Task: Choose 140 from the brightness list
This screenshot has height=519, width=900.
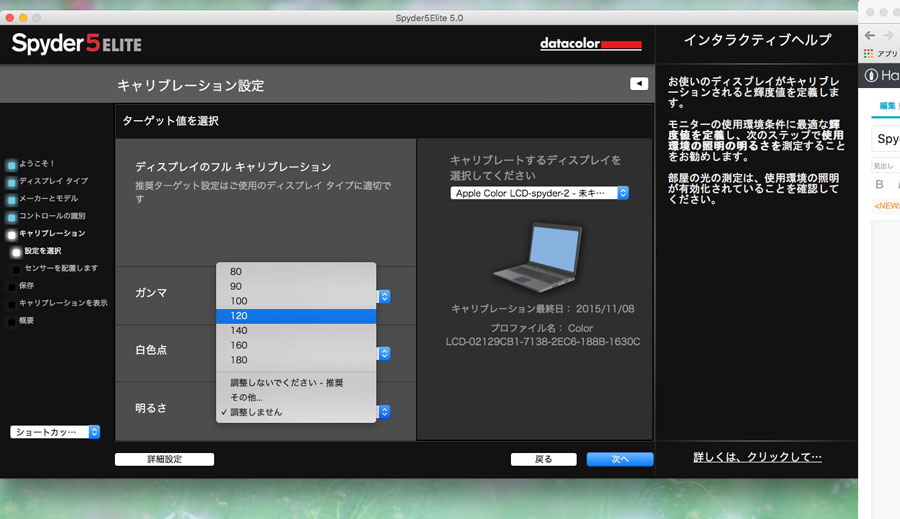Action: [x=296, y=331]
